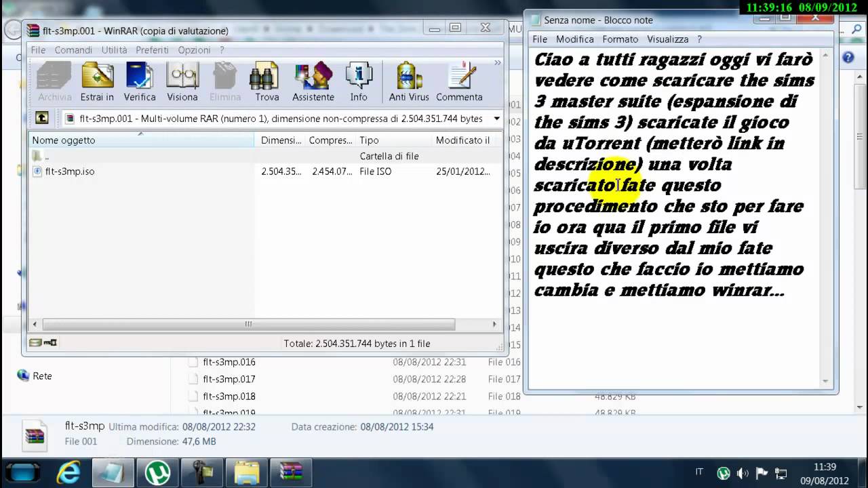Click the network tray icon
The width and height of the screenshot is (868, 488).
pyautogui.click(x=781, y=473)
